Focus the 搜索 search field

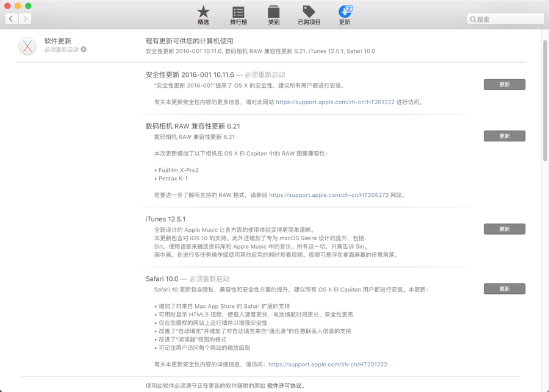pos(505,20)
